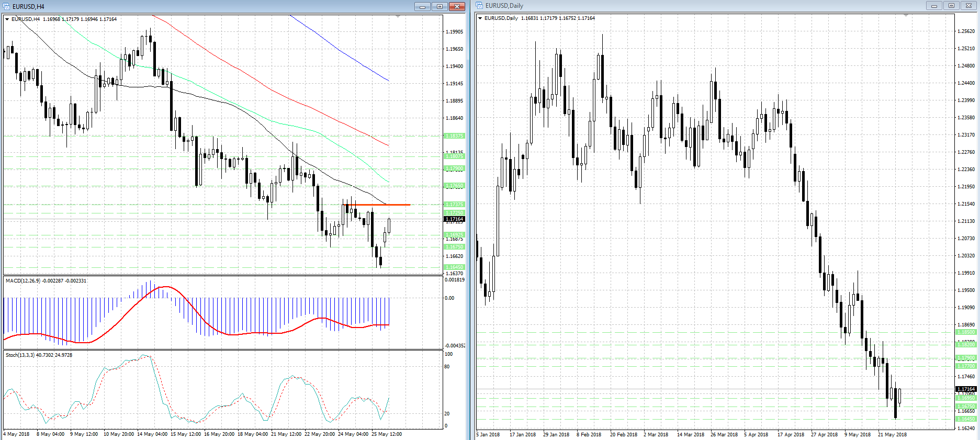Screen dimensions: 980x440
Task: Click the '21 May 2018' date on Daily axis
Action: [x=892, y=435]
